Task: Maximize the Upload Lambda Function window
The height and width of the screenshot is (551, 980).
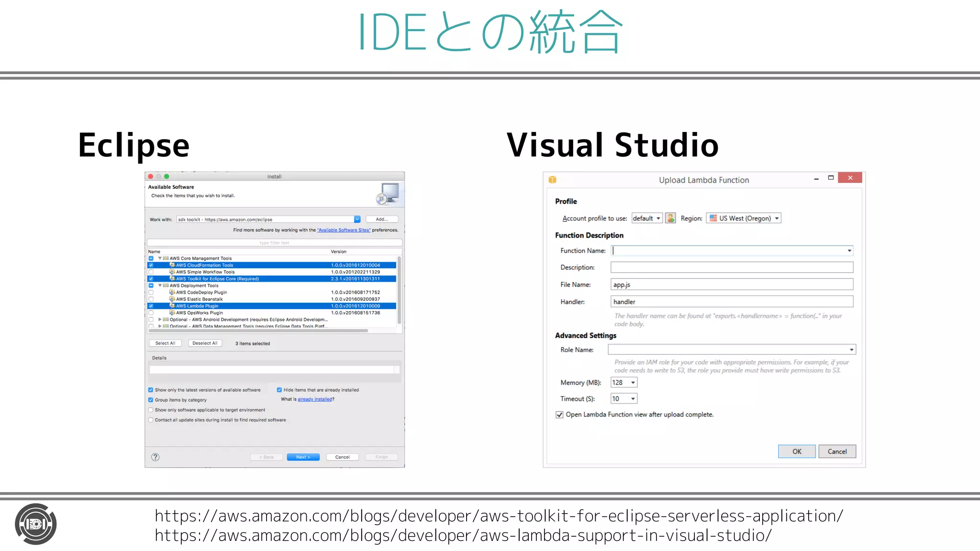Action: (831, 178)
